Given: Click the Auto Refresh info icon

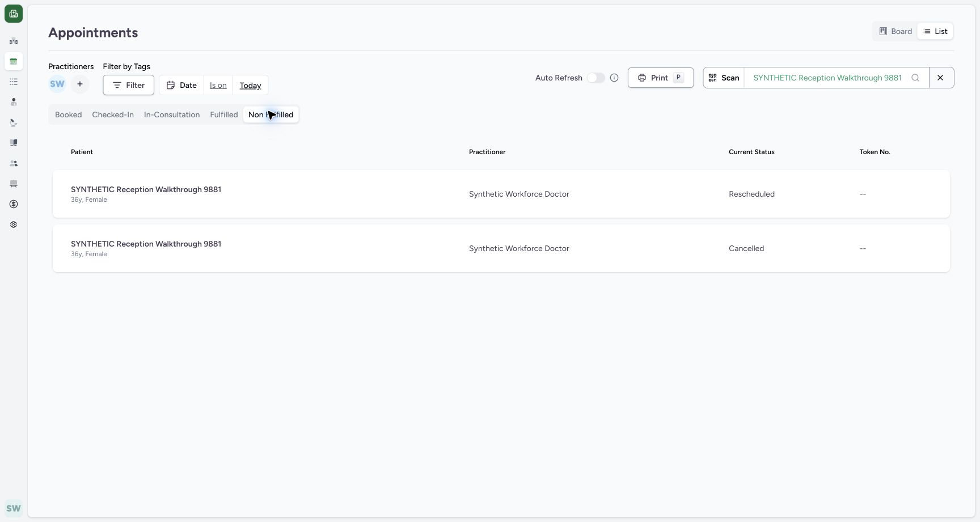Looking at the screenshot, I should tap(614, 78).
